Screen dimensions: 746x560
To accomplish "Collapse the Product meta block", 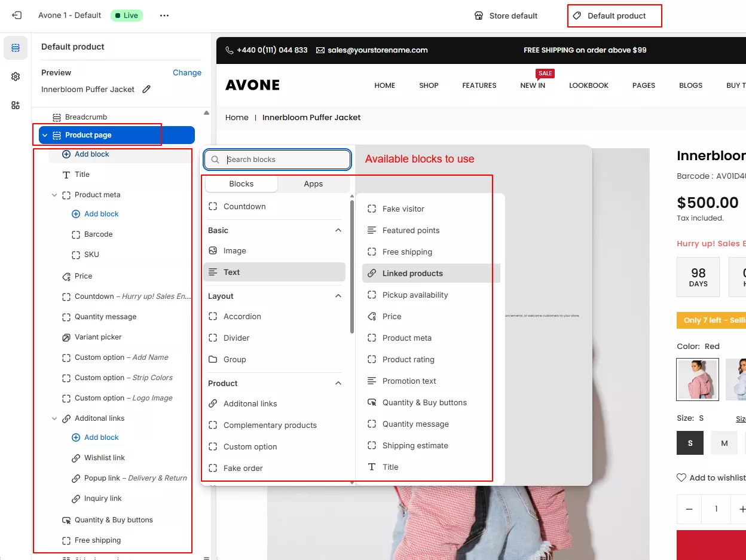I will tap(54, 195).
